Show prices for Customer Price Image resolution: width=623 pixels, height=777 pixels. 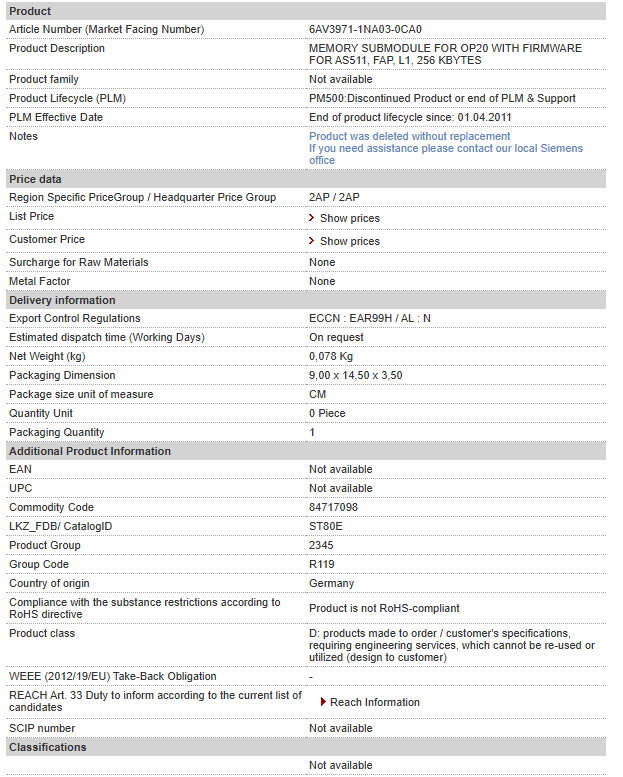click(349, 241)
